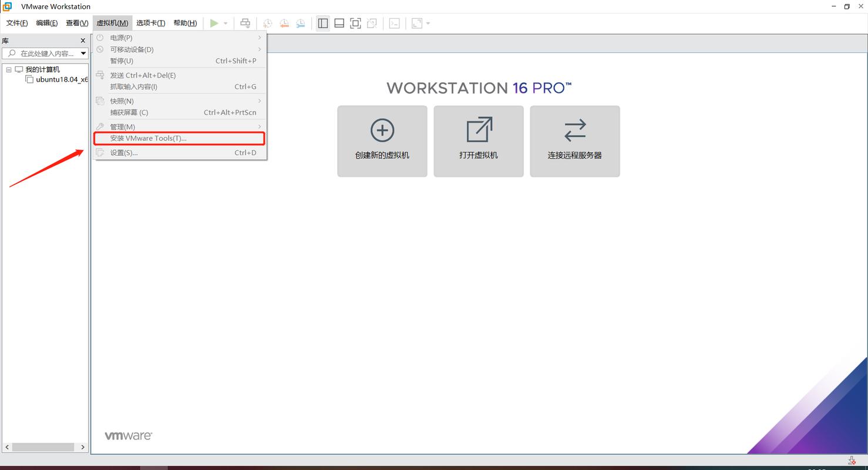Expand the 快照(N) submenu
This screenshot has width=868, height=470.
[179, 101]
